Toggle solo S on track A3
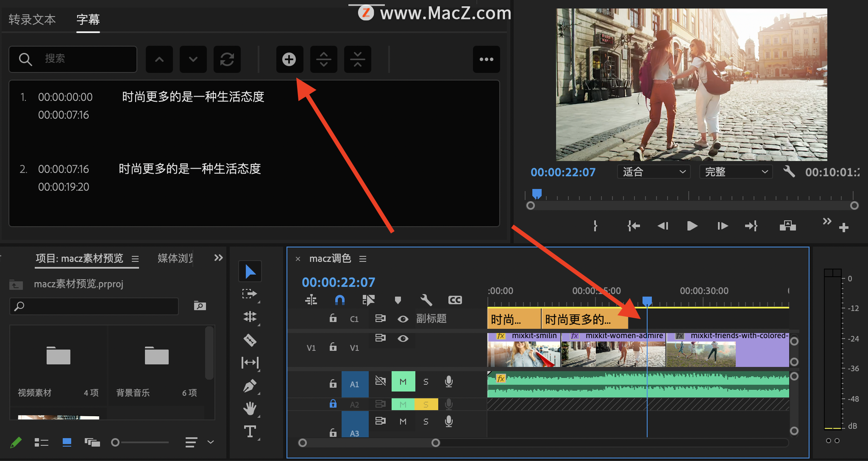This screenshot has width=868, height=461. (x=426, y=422)
